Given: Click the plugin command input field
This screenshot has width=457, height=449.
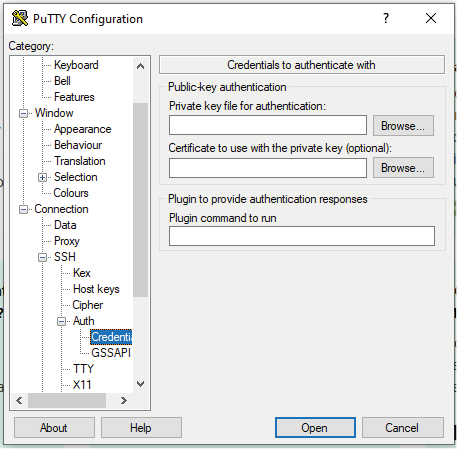Looking at the screenshot, I should click(302, 236).
